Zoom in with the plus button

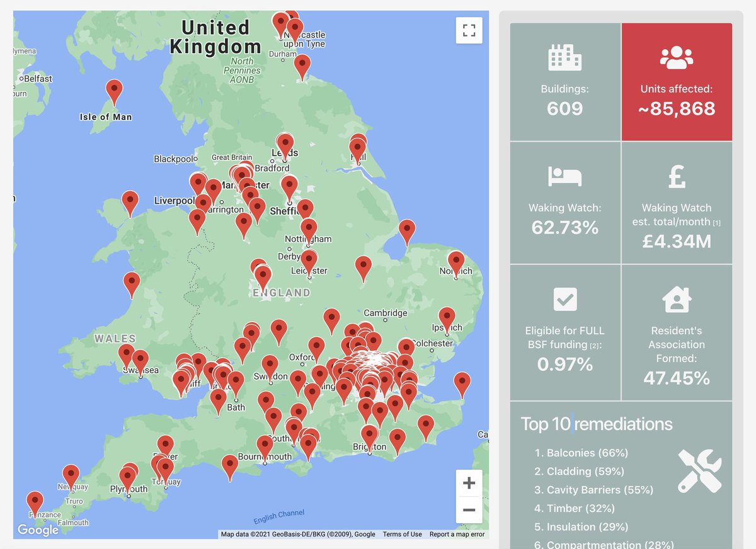pyautogui.click(x=469, y=484)
